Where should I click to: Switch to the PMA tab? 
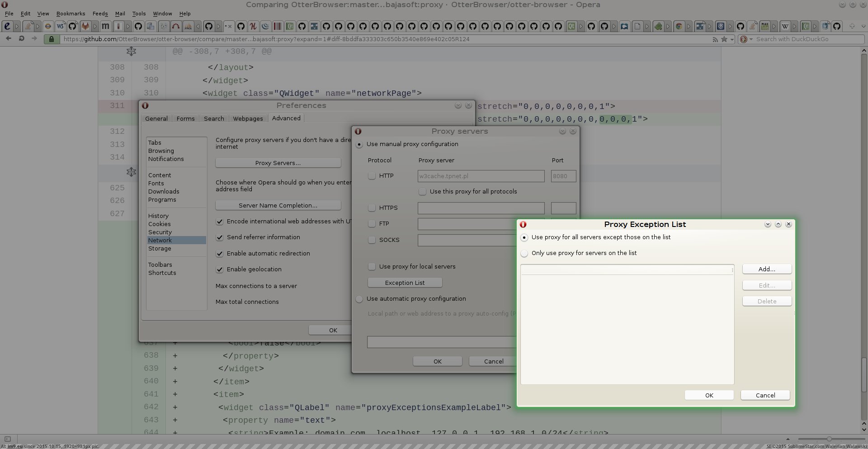(188, 26)
